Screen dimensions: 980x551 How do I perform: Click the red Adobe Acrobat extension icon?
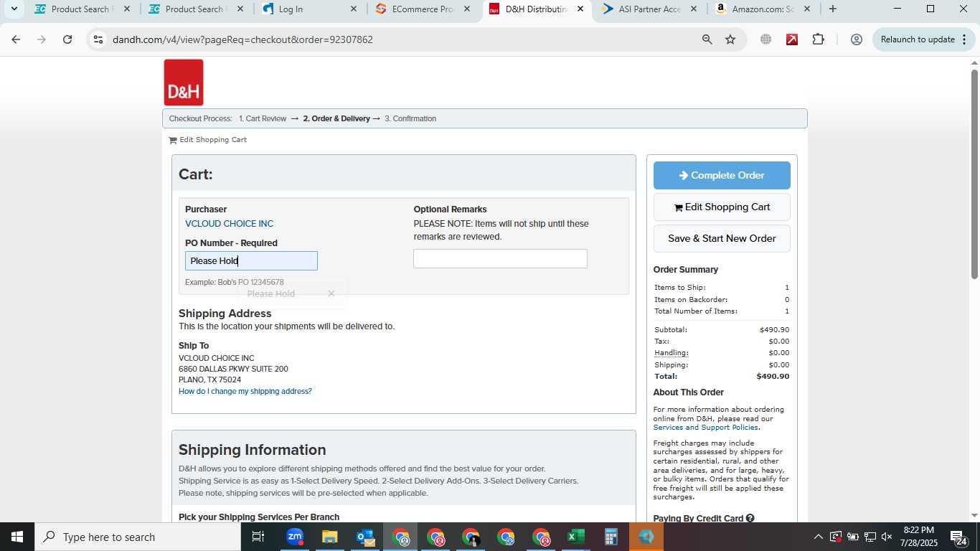click(x=792, y=39)
